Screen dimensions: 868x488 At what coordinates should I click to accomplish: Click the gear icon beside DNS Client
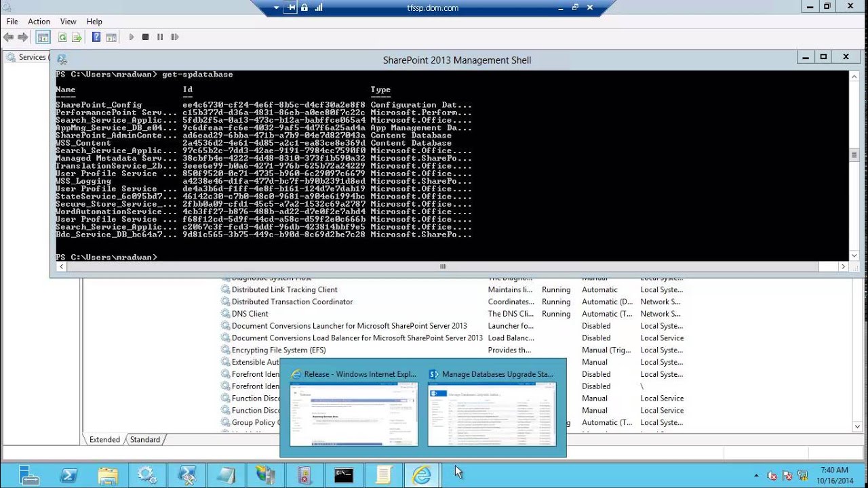click(226, 314)
